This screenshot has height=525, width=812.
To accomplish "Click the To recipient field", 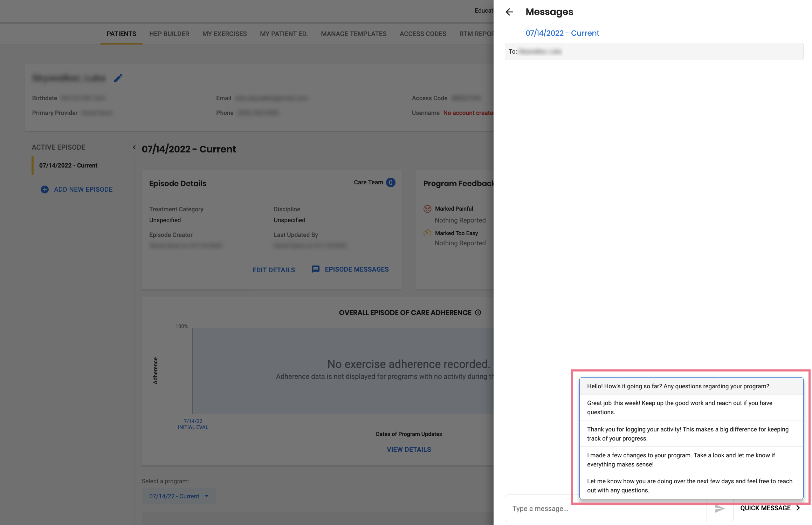I will (x=654, y=52).
